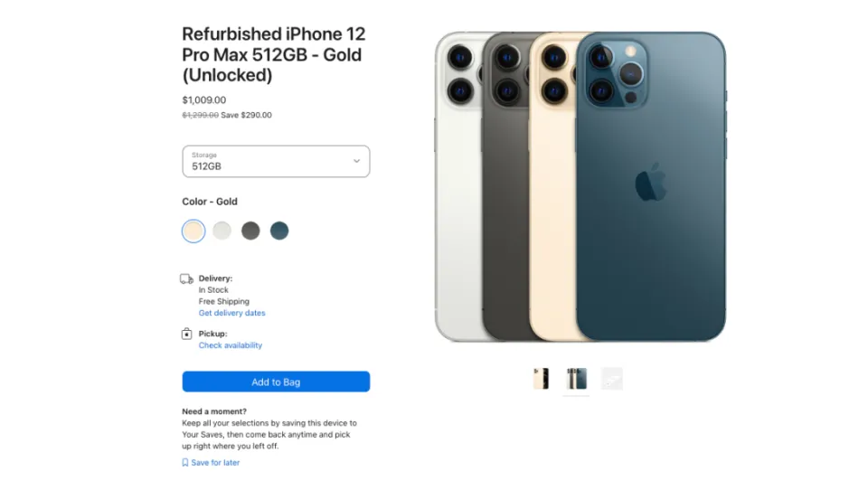Show the gold front-and-back iPhone thumbnail
Viewport: 868px width, 481px height.
click(541, 379)
